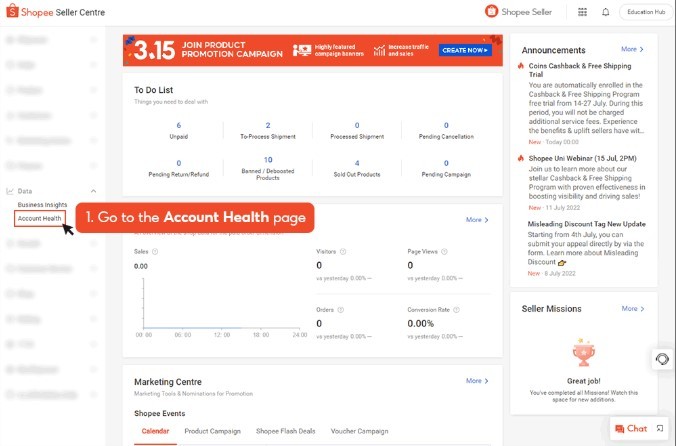Open the Education Hub button
The image size is (676, 446).
pos(645,12)
